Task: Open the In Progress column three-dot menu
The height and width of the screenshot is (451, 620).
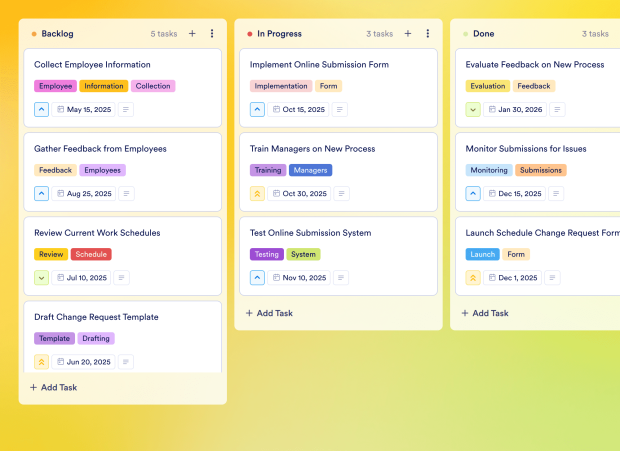Action: pos(428,34)
